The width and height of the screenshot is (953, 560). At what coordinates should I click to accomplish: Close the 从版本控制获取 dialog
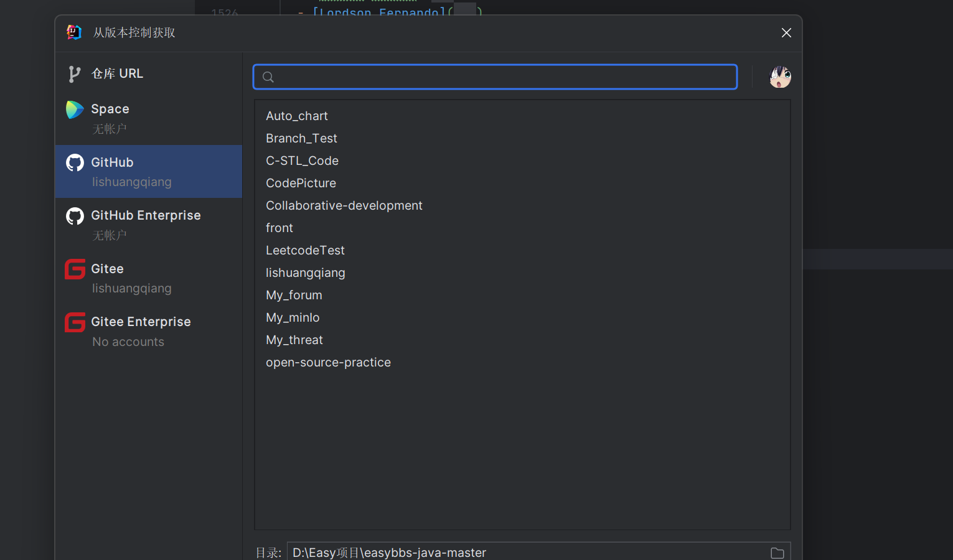pos(786,32)
